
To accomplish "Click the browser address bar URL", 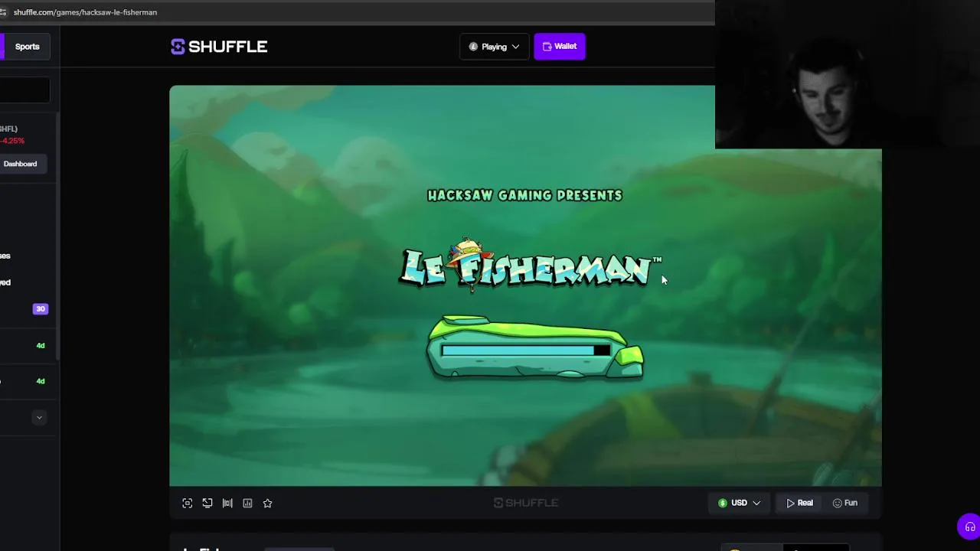I will 85,12.
